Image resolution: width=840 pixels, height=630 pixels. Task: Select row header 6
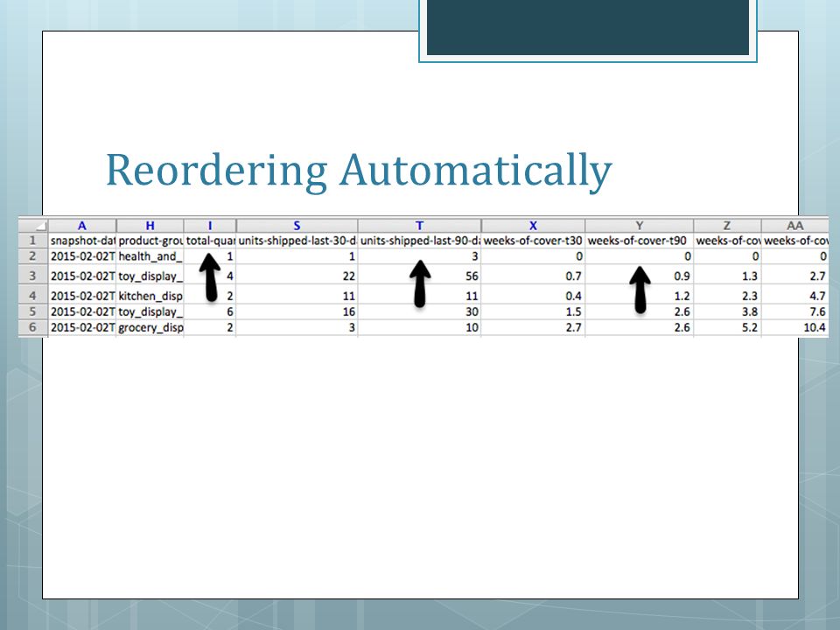[x=33, y=327]
